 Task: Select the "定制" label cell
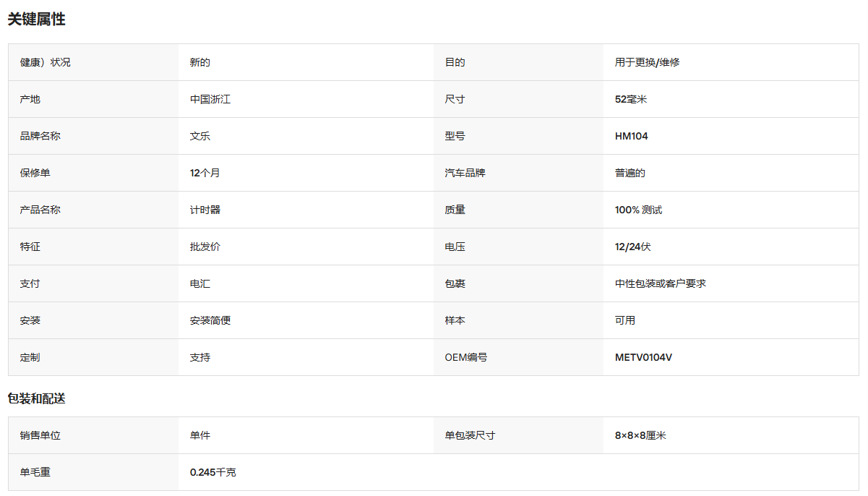(93, 357)
